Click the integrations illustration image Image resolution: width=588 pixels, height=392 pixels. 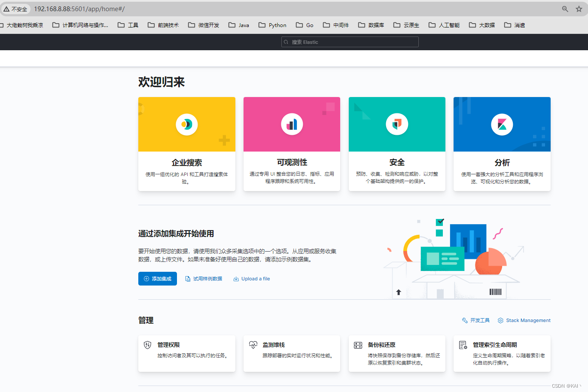[454, 259]
